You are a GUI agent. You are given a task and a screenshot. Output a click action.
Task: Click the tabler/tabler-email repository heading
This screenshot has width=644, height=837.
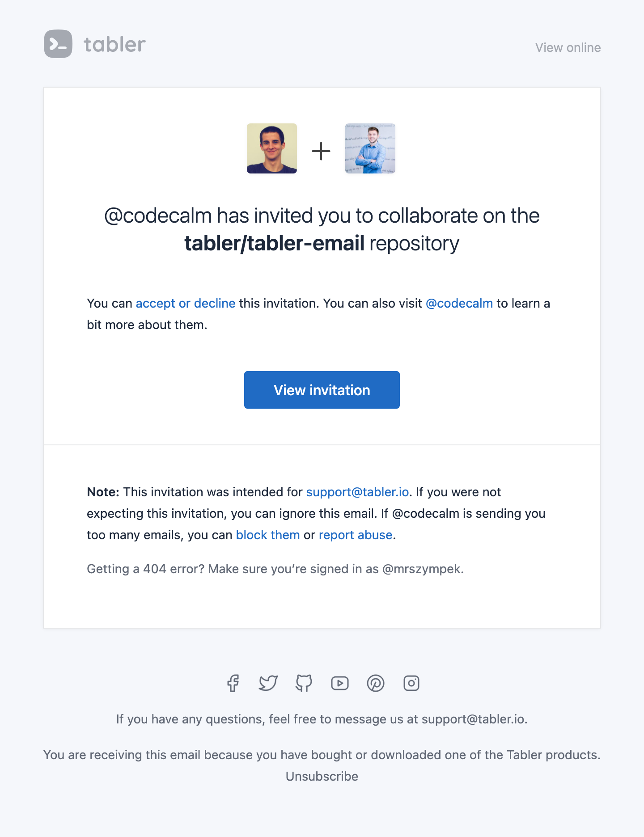point(275,243)
